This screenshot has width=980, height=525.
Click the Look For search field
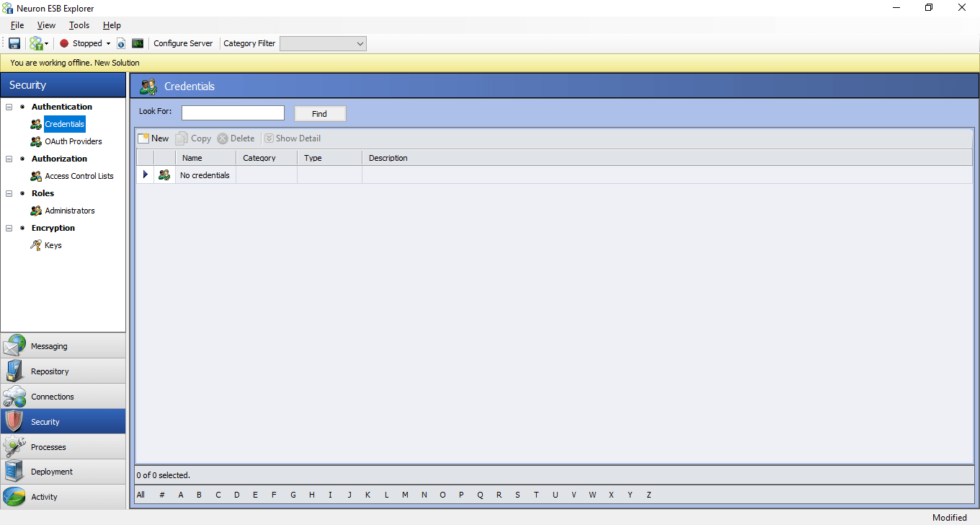point(233,112)
